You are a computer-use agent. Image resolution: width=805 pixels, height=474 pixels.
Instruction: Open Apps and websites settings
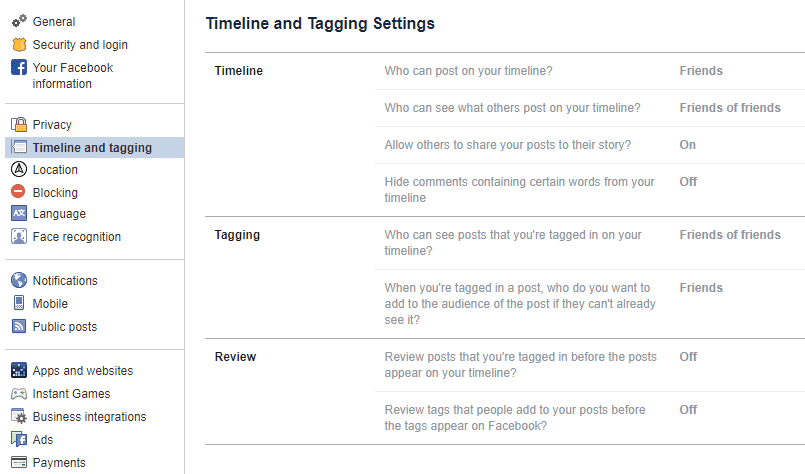(x=82, y=371)
